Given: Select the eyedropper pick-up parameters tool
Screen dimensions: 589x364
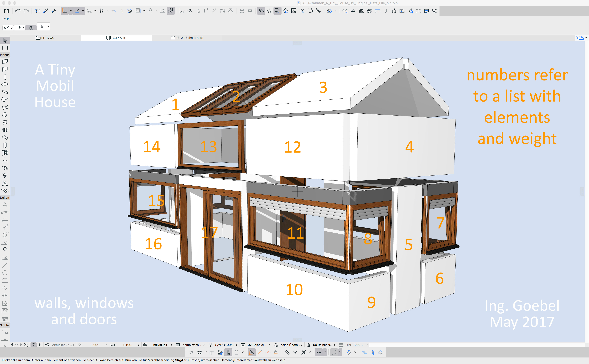Looking at the screenshot, I should tap(45, 11).
